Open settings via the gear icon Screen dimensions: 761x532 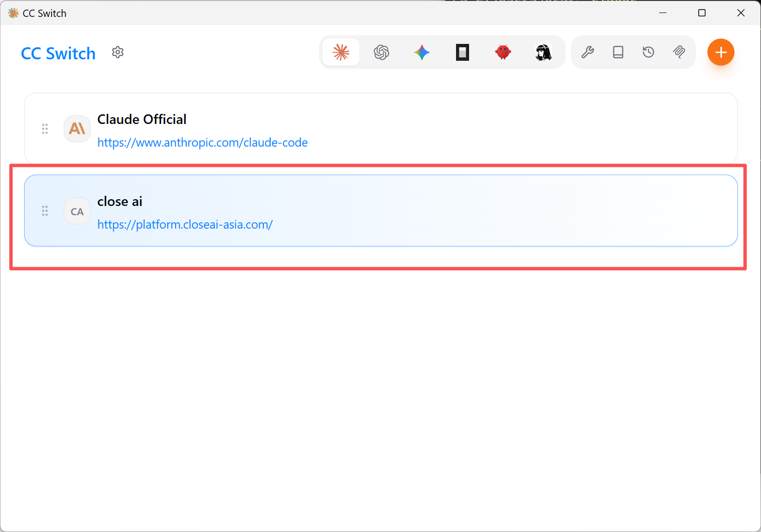coord(118,52)
